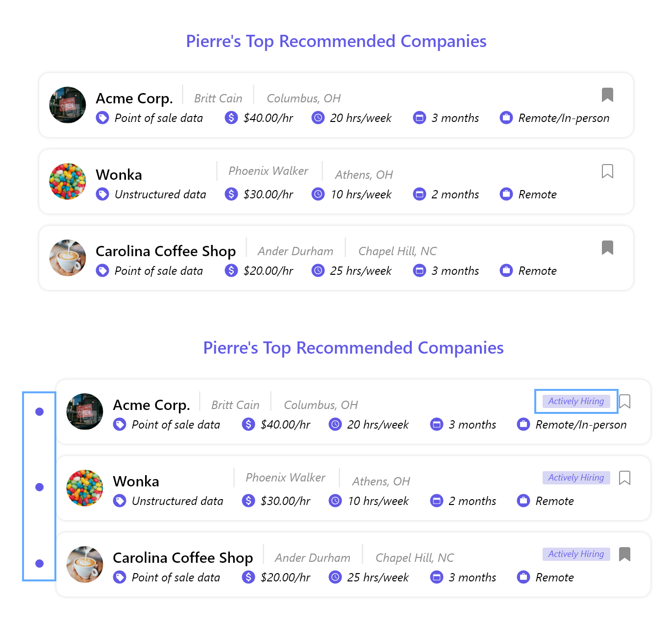Image resolution: width=672 pixels, height=625 pixels.
Task: Click clock icon beside 20 hrs/week in second list
Action: pyautogui.click(x=335, y=425)
